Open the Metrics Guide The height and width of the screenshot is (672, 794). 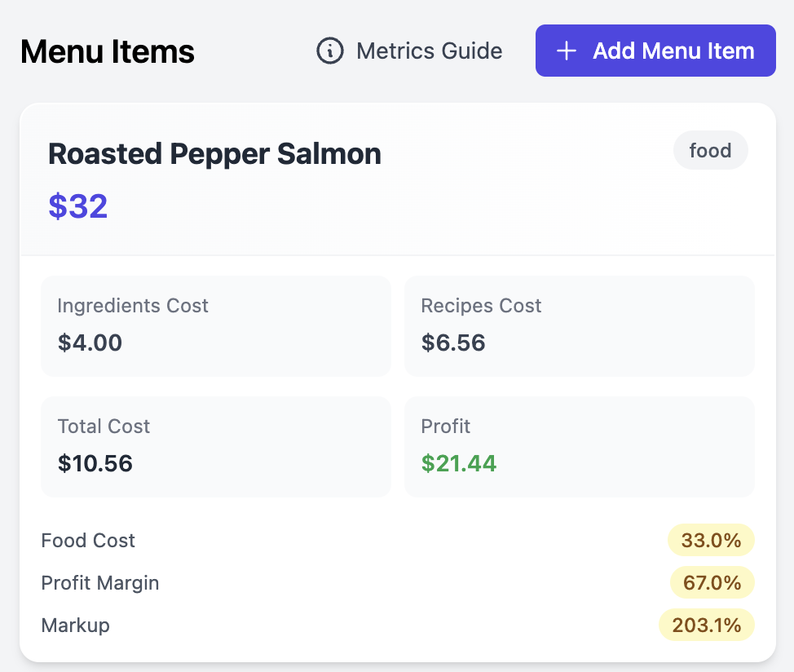[x=429, y=51]
